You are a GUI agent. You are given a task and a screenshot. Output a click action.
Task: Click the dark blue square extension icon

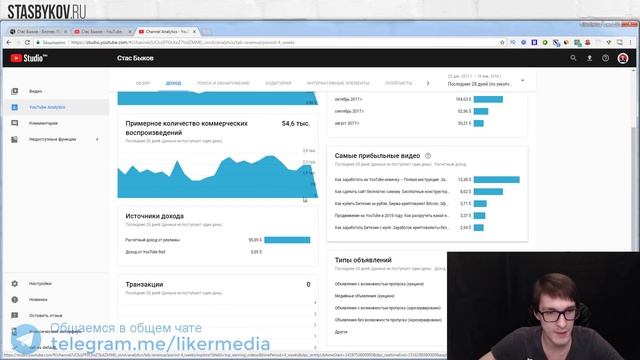click(x=534, y=42)
